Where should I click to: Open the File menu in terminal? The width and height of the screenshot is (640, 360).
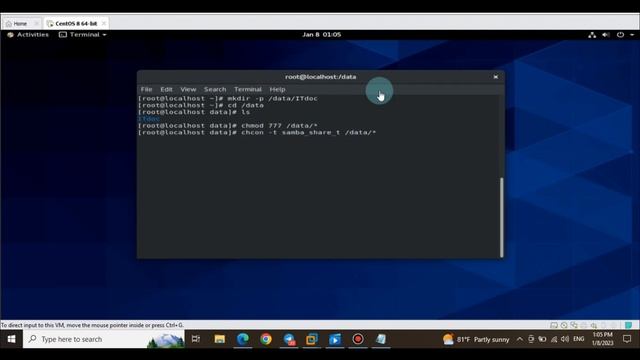[x=146, y=89]
